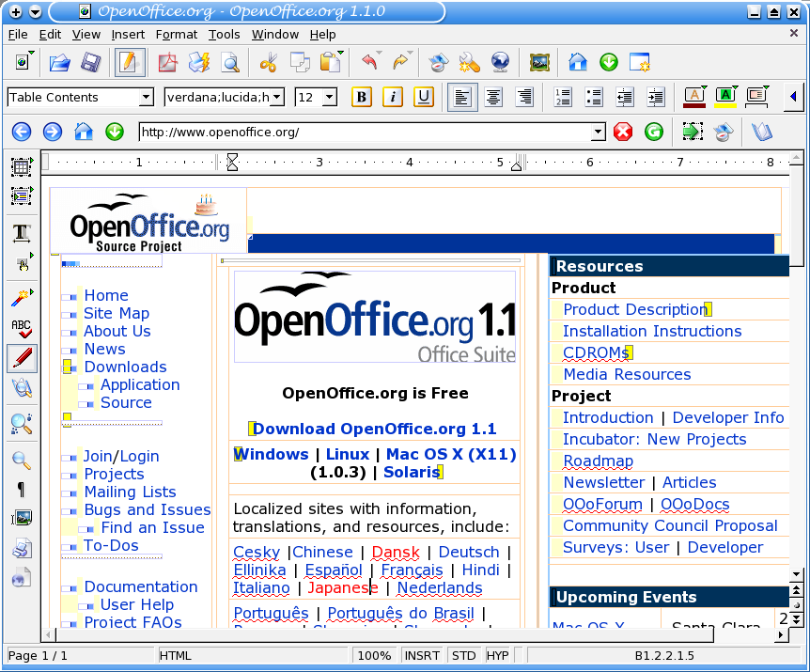Open the Format menu
The height and width of the screenshot is (672, 810).
point(177,35)
